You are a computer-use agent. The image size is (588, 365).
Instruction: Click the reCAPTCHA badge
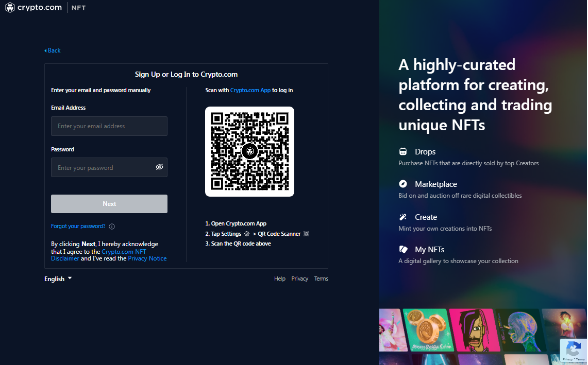[x=574, y=350]
